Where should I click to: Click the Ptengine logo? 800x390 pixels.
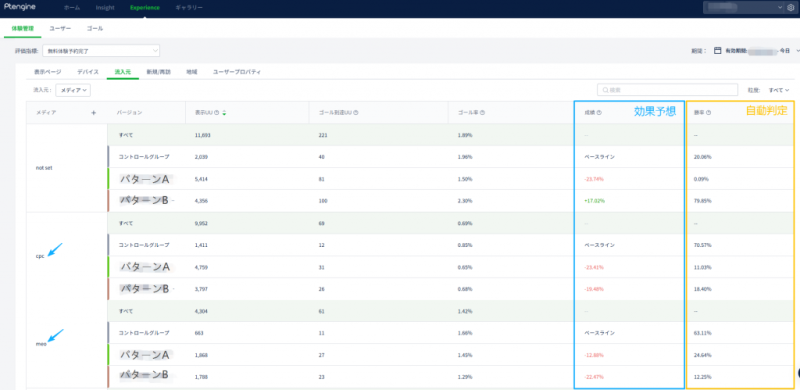tap(20, 7)
